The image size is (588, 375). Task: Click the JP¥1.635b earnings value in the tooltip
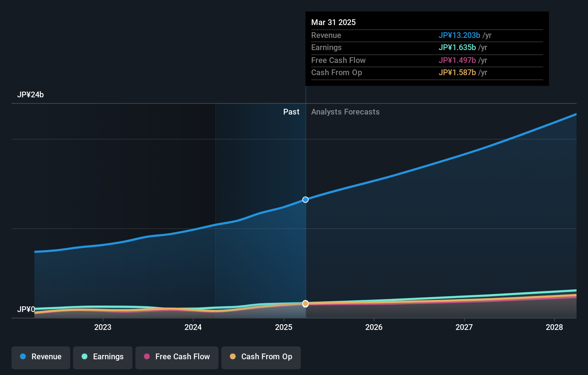click(x=457, y=48)
